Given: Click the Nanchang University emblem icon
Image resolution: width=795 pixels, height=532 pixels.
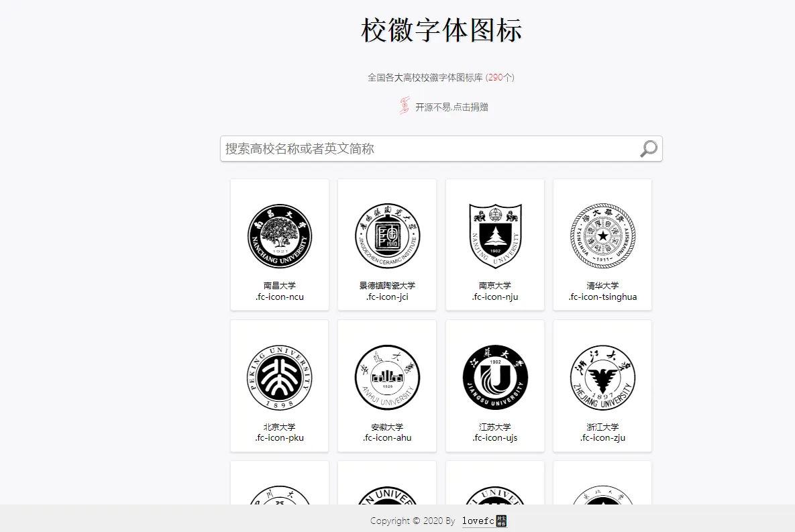Looking at the screenshot, I should click(279, 236).
